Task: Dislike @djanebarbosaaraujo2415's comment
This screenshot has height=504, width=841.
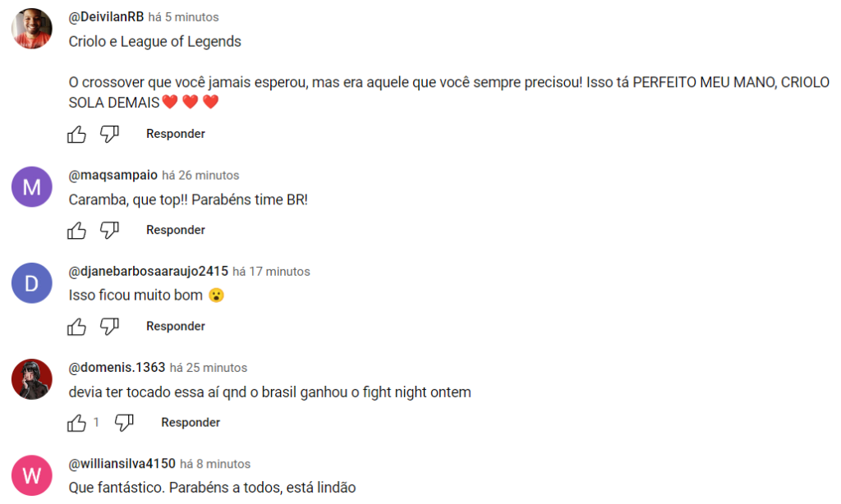Action: [109, 327]
